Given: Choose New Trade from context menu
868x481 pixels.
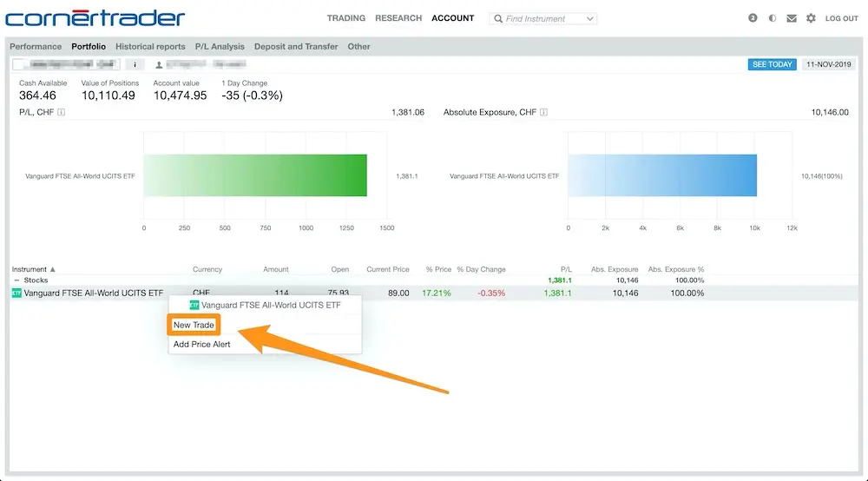Looking at the screenshot, I should tap(194, 325).
